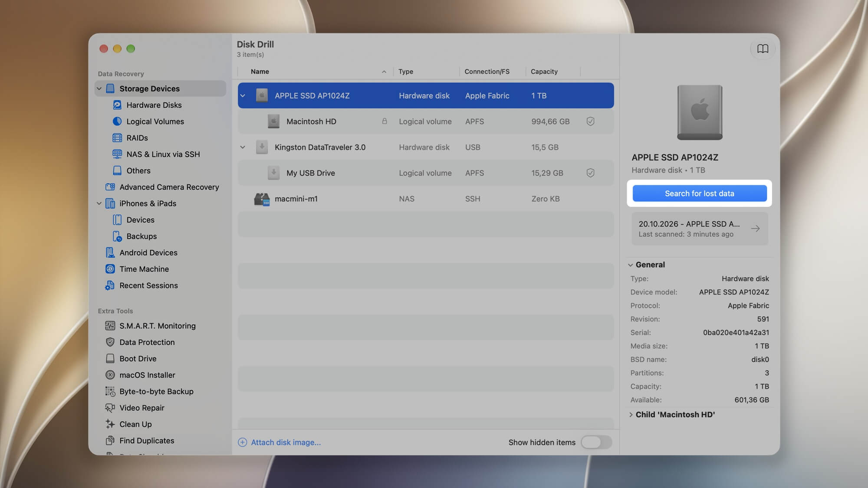Click the BSD name value disk0
This screenshot has height=488, width=868.
pyautogui.click(x=760, y=360)
